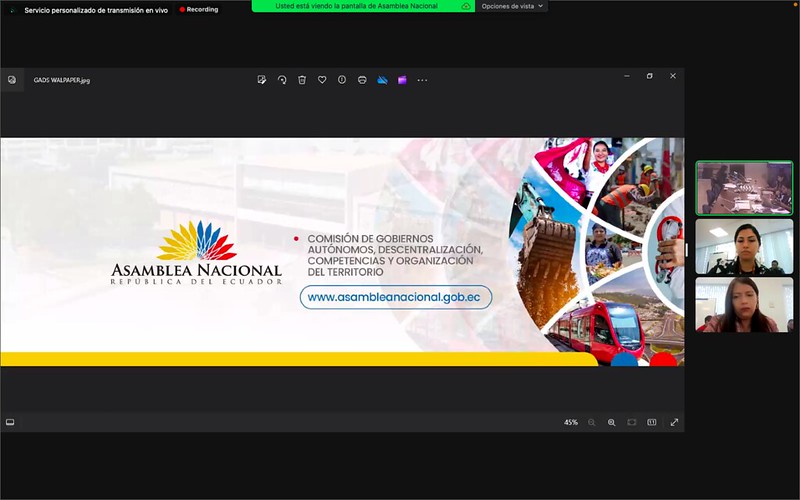
Task: Select the woman in white office video thumbnail
Action: point(744,247)
